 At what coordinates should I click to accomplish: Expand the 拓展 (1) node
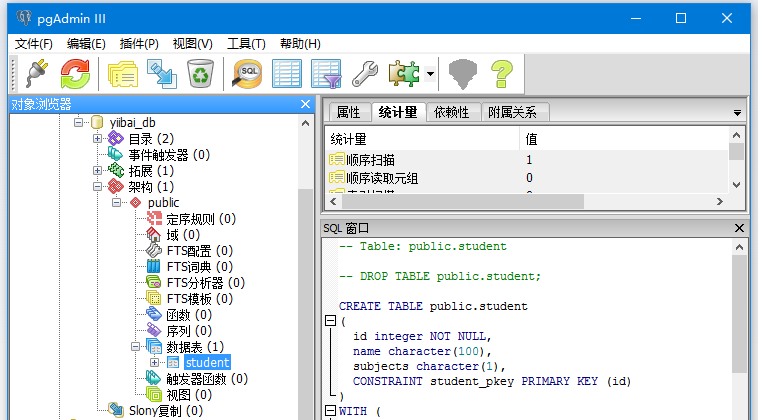(97, 171)
